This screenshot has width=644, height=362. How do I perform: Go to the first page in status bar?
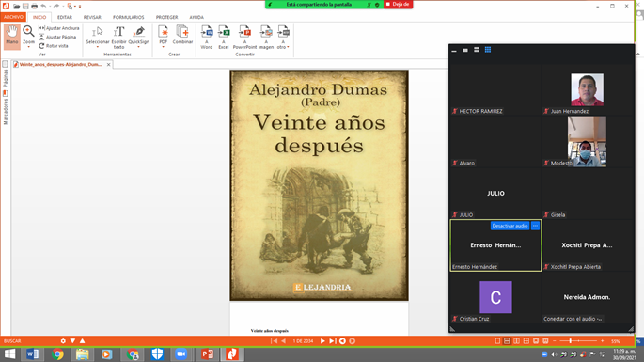point(274,341)
